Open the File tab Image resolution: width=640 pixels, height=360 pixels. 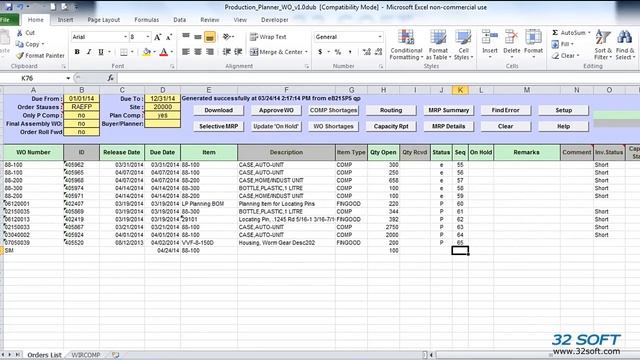tap(7, 20)
